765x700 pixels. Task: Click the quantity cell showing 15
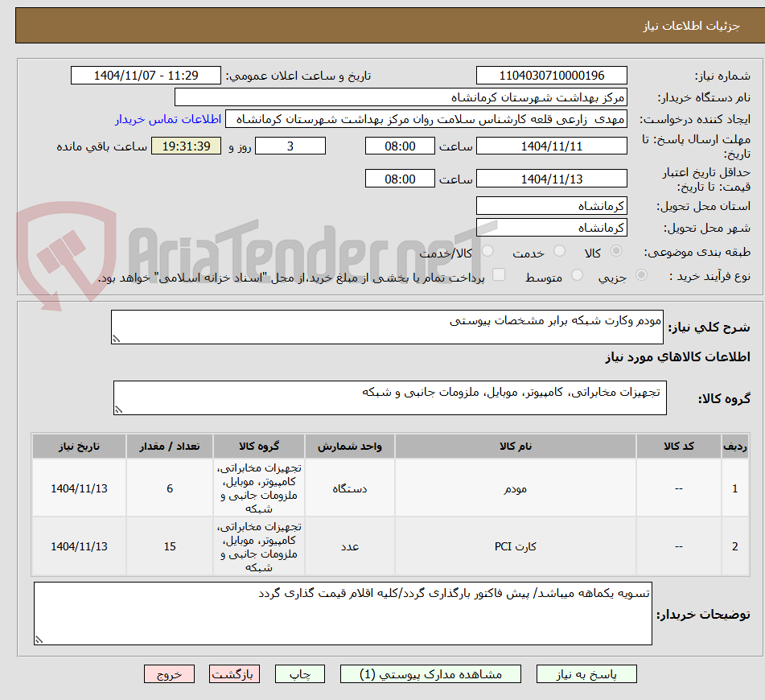click(169, 546)
